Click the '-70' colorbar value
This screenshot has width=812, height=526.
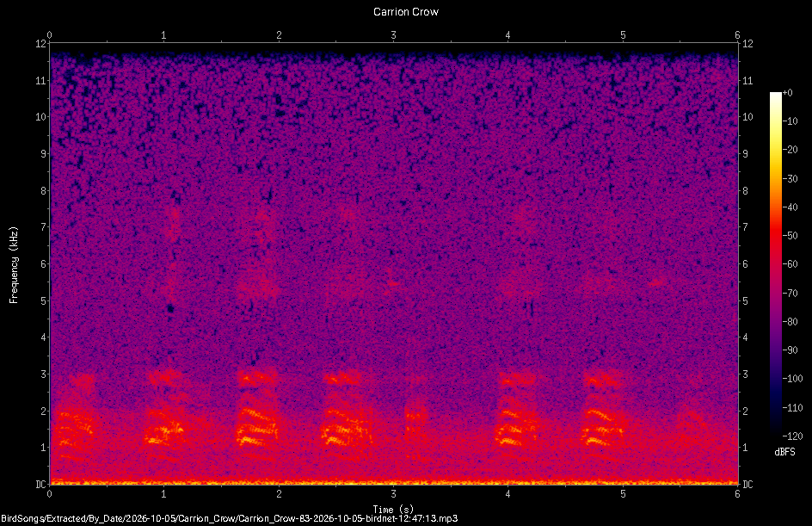pos(790,294)
